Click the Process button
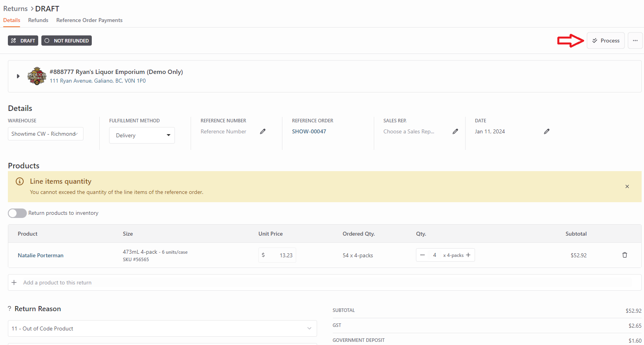The height and width of the screenshot is (345, 644). (x=605, y=41)
